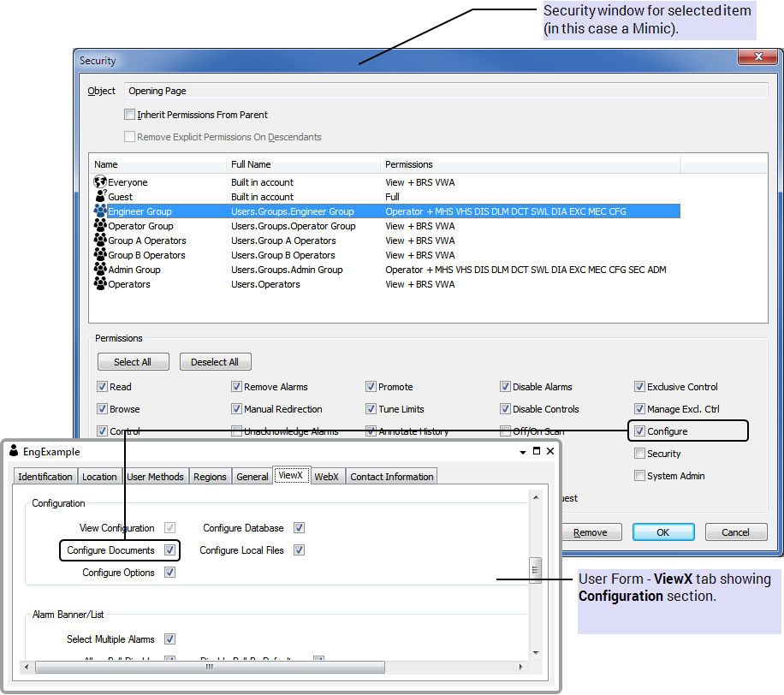784x695 pixels.
Task: Enable Inherit Permissions From Parent
Action: [129, 115]
